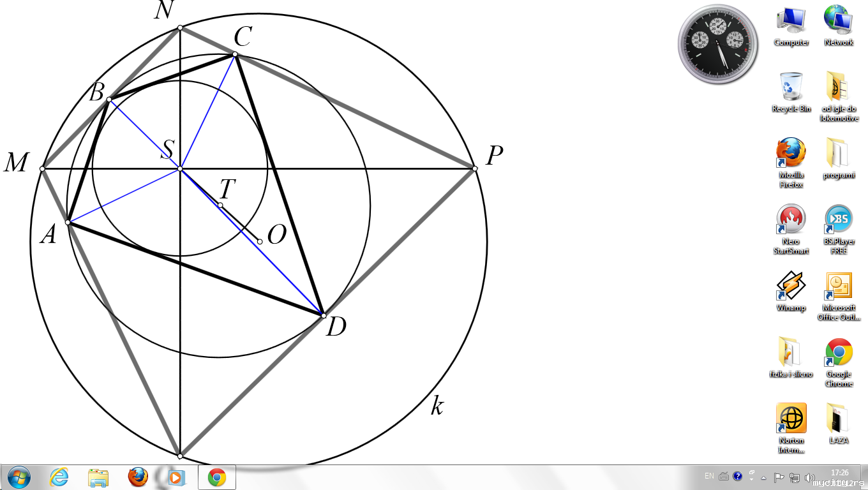Select the Microsoft Office Outlook shortcut
Image resolution: width=868 pixels, height=490 pixels.
(x=839, y=295)
